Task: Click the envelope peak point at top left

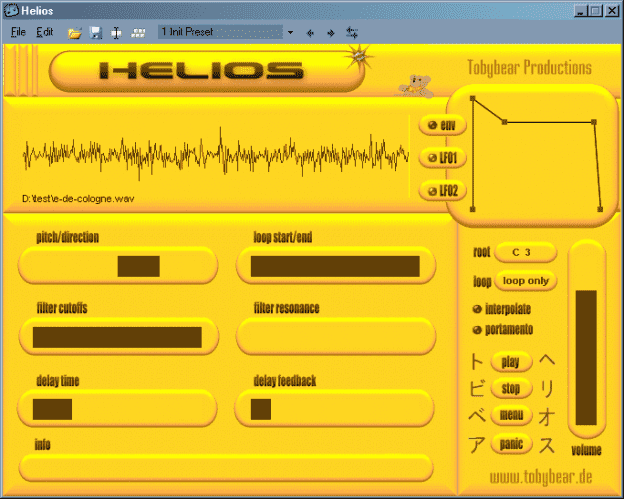Action: 473,98
